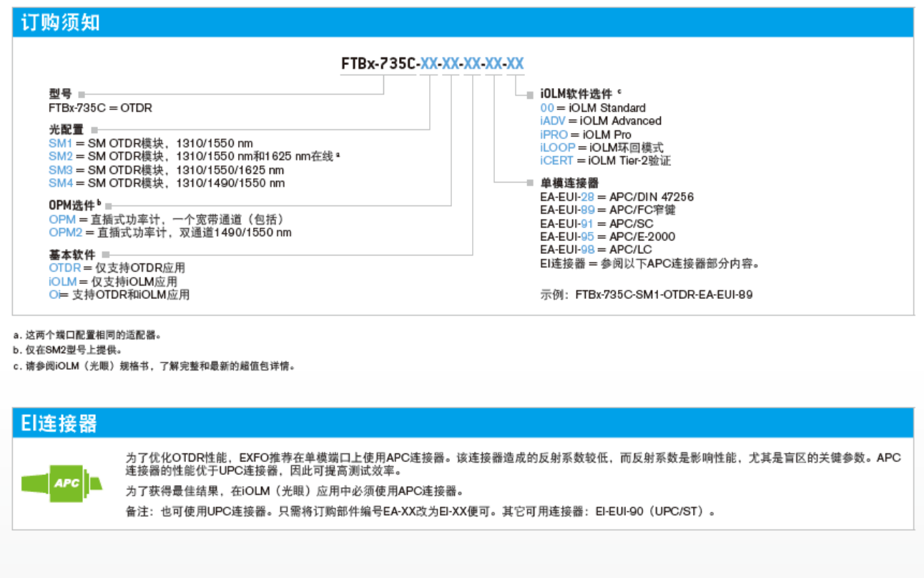Select the "OPM = 直插式功率计，一个宽带通道" line
The width and height of the screenshot is (924, 578).
pyautogui.click(x=167, y=219)
